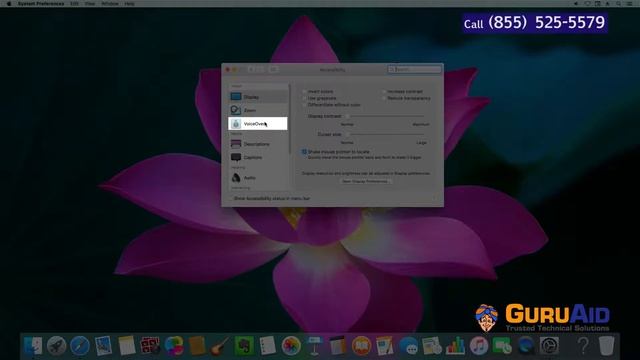The height and width of the screenshot is (360, 640).
Task: Open System Preferences gear in Dock
Action: click(x=549, y=346)
